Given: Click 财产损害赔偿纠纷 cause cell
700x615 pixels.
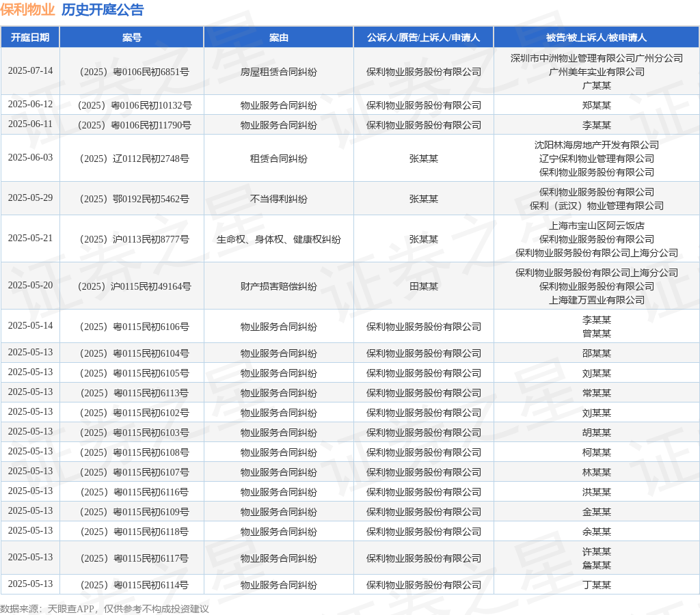Looking at the screenshot, I should click(279, 286).
